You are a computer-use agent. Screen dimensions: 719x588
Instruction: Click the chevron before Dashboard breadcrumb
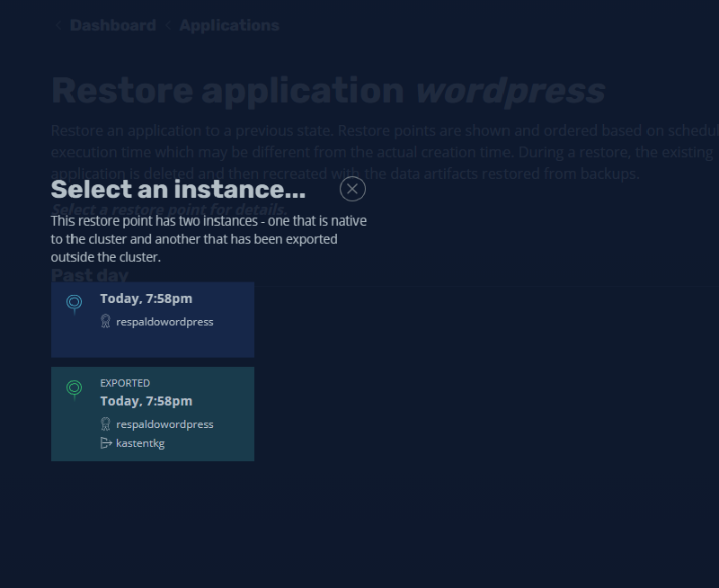pos(58,26)
